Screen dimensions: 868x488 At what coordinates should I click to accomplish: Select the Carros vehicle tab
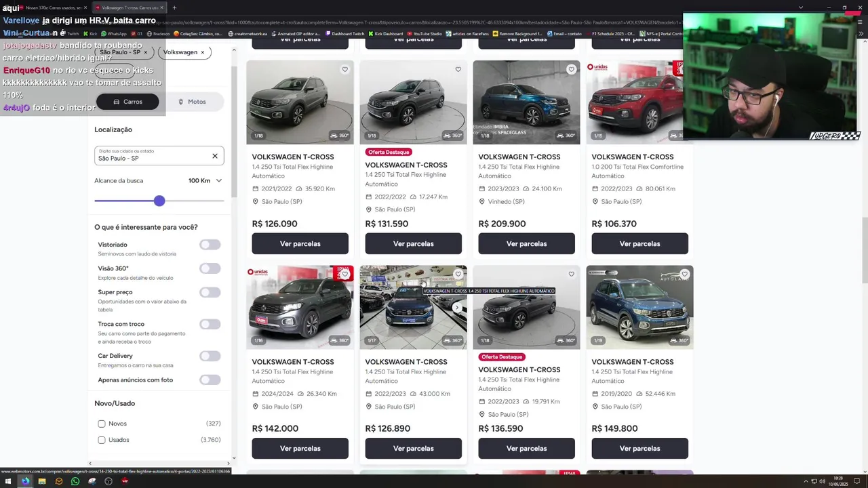click(x=127, y=102)
